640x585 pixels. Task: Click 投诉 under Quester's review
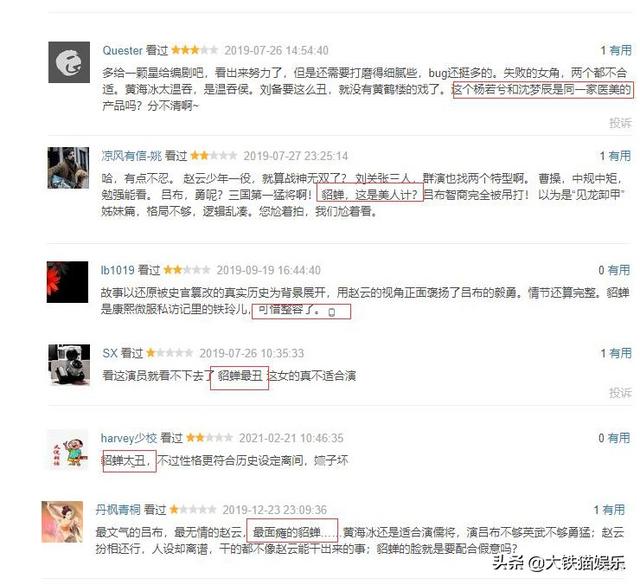tap(620, 122)
